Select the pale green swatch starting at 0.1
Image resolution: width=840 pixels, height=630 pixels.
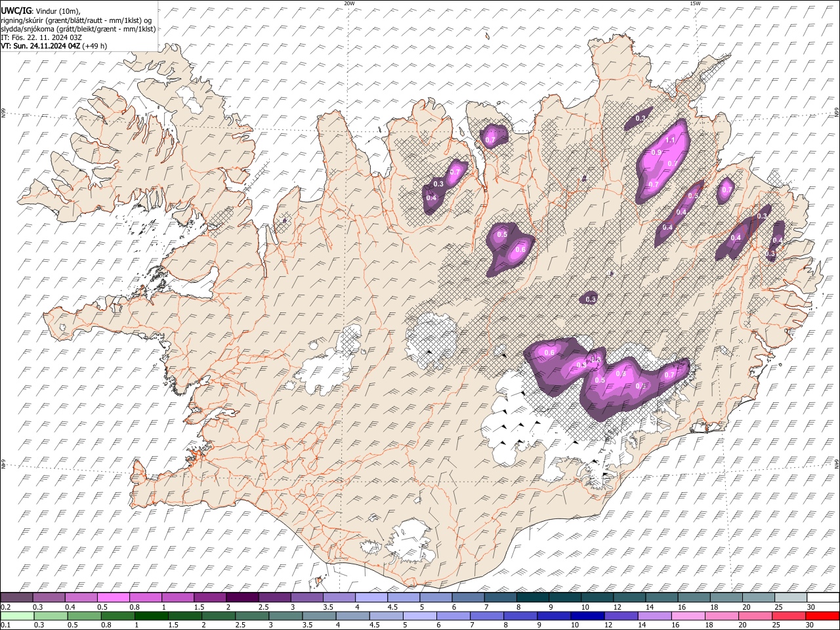[x=16, y=616]
